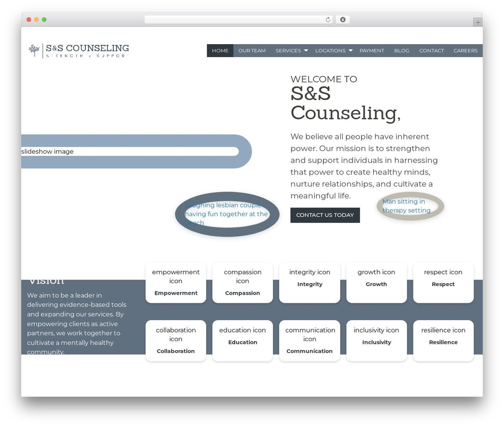Click the 'WELCOME TO' heading text

(x=324, y=79)
